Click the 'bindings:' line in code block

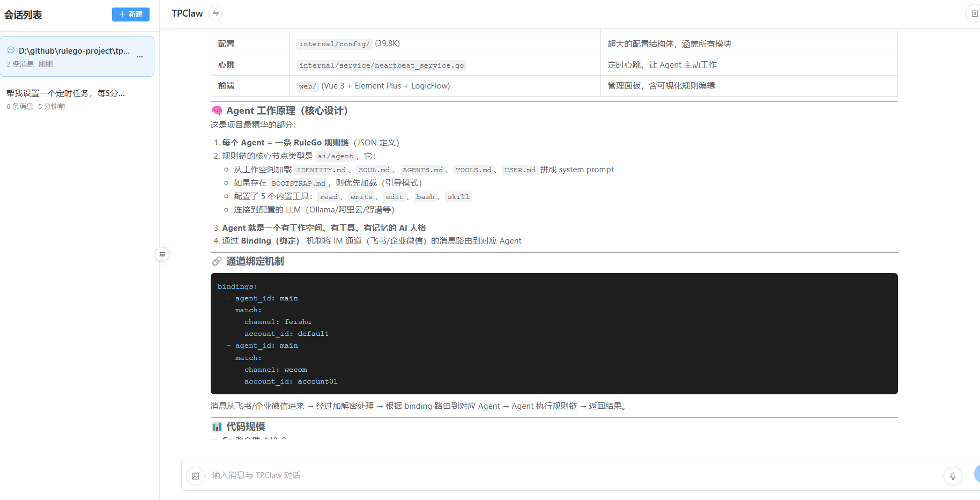pos(237,286)
